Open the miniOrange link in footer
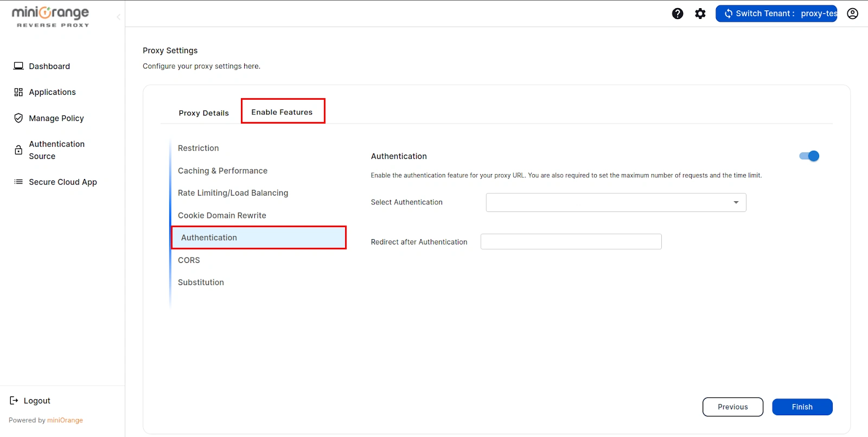Viewport: 868px width, 437px height. [65, 420]
